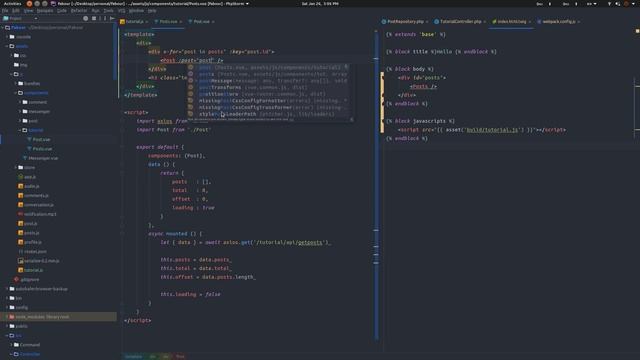Click 'build/tutorial.js' asset link in twig
The height and width of the screenshot is (360, 640).
point(493,130)
